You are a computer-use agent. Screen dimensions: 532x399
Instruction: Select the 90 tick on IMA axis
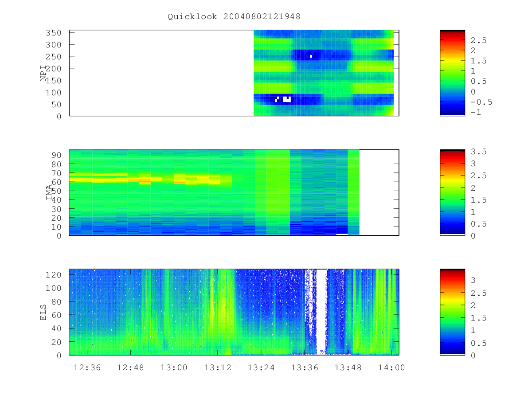pos(57,155)
